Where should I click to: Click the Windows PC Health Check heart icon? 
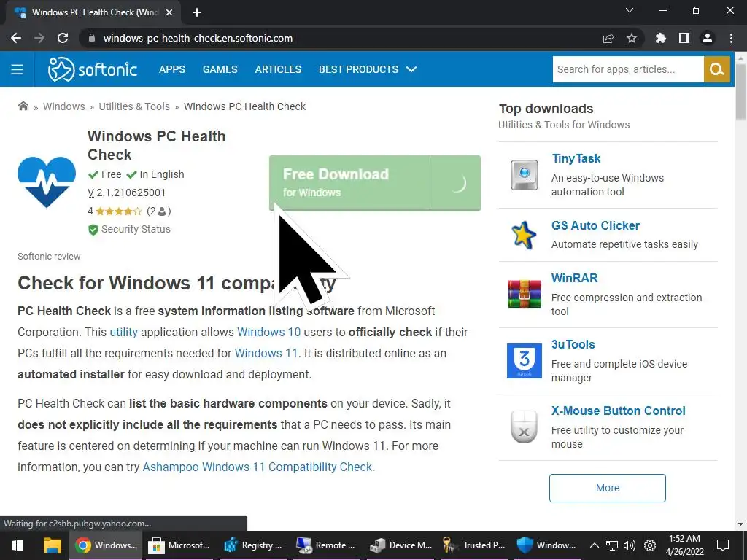(47, 182)
